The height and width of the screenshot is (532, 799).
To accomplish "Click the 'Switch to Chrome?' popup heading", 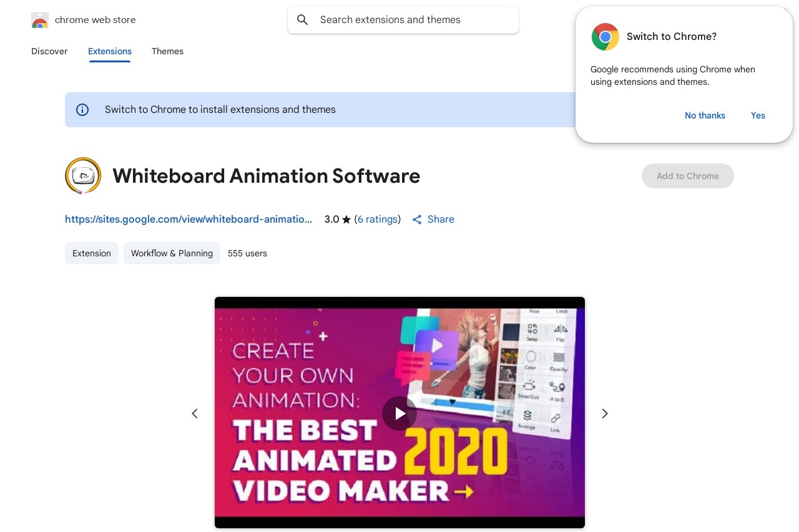I will pos(672,37).
